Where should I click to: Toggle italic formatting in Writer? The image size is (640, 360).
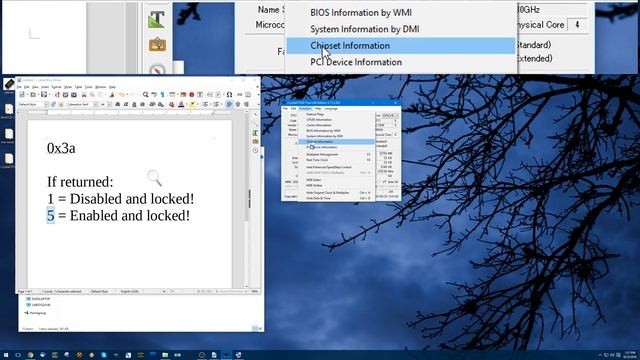click(x=126, y=104)
